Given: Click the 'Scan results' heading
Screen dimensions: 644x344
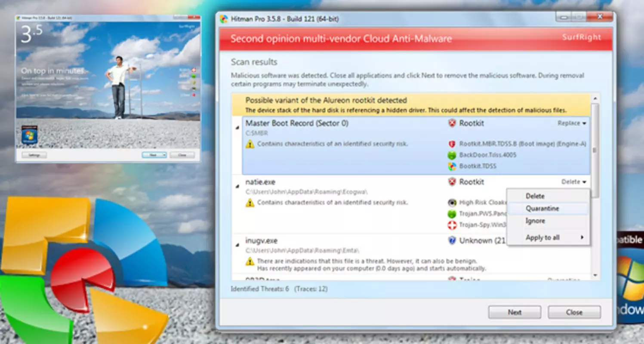Looking at the screenshot, I should pos(254,62).
